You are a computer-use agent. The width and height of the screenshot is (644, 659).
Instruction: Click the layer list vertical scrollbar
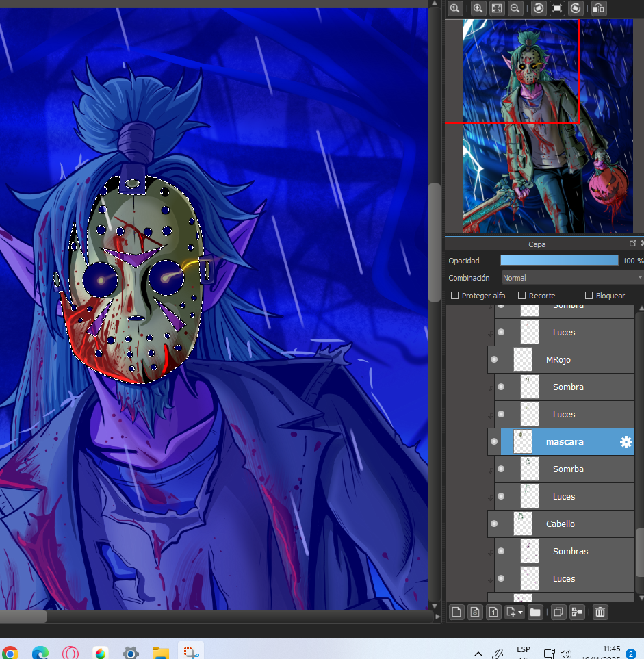[640, 552]
